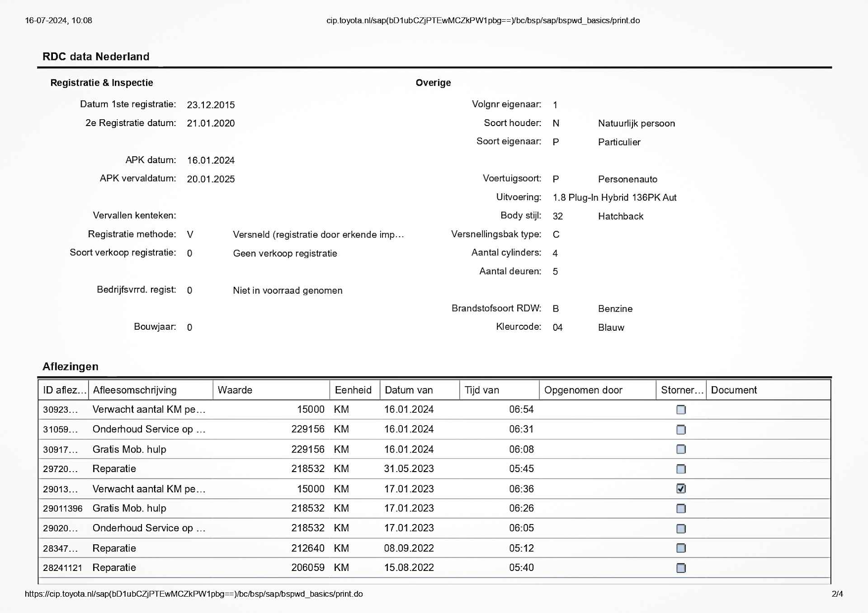Toggle Storneren checkbox for row 28241121
Image resolution: width=868 pixels, height=613 pixels.
[681, 568]
